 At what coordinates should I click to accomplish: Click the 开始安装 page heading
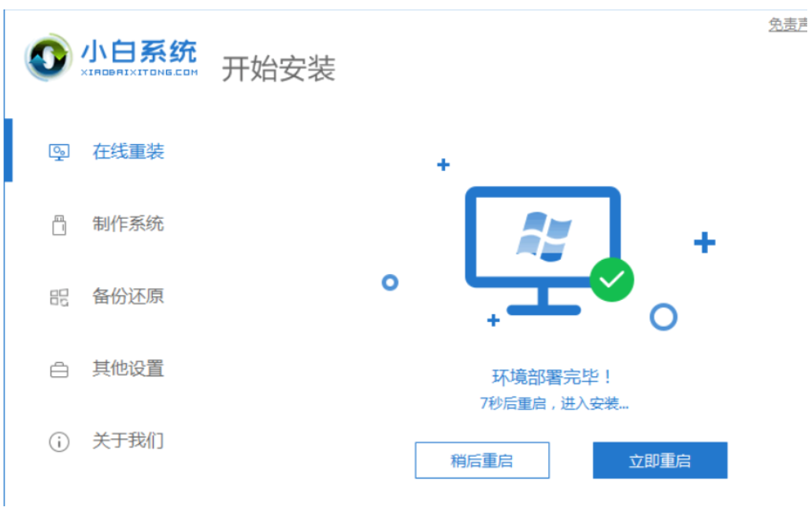click(x=279, y=69)
